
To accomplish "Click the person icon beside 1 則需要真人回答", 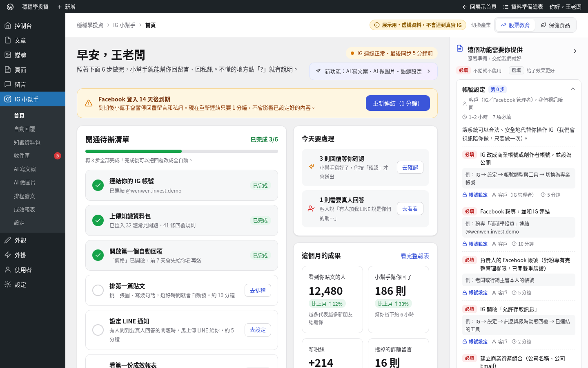I will [x=311, y=209].
